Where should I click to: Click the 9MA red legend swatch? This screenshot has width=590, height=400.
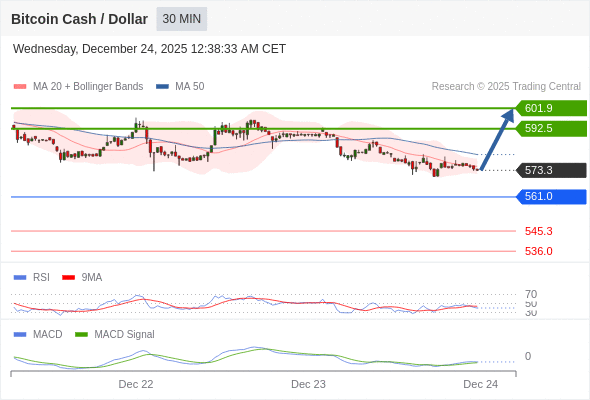tap(68, 278)
